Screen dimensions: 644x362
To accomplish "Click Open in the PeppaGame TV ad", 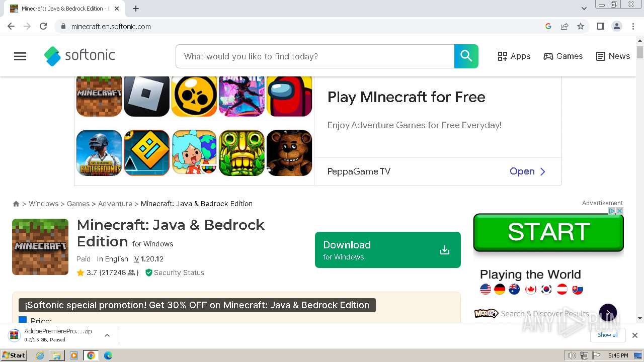I will pos(527,171).
